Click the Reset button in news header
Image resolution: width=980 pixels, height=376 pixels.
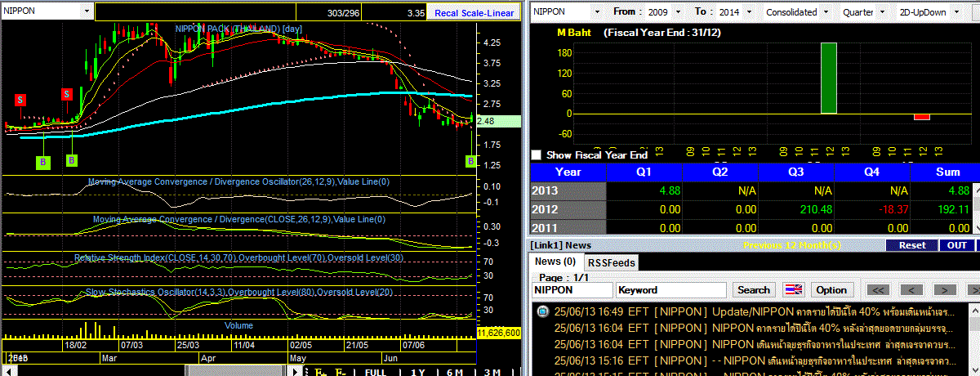point(912,244)
